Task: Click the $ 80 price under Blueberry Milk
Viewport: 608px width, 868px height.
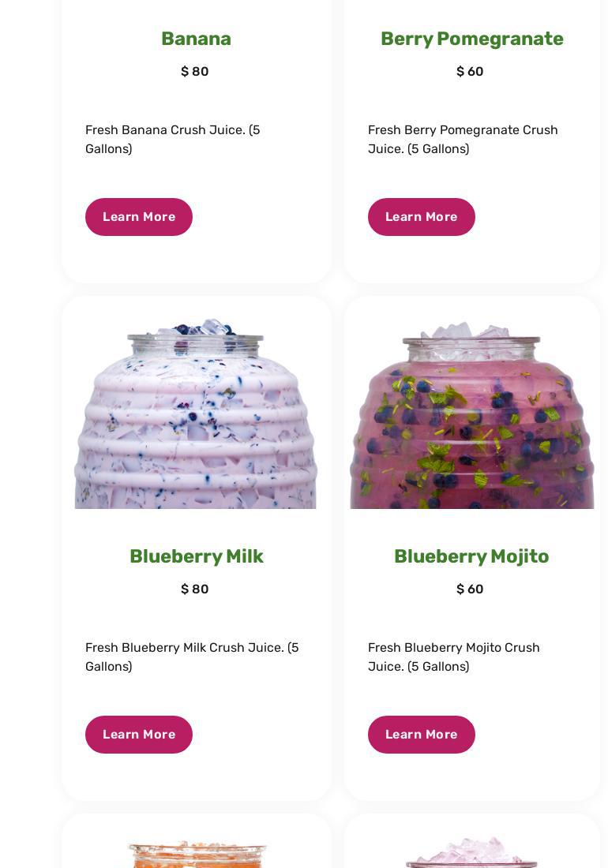Action: pyautogui.click(x=195, y=589)
